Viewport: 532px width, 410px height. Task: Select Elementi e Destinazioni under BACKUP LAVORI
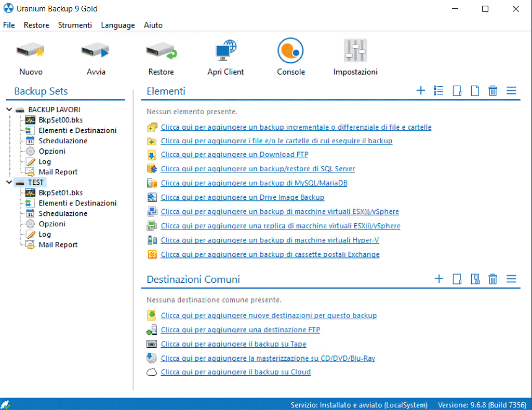[78, 130]
